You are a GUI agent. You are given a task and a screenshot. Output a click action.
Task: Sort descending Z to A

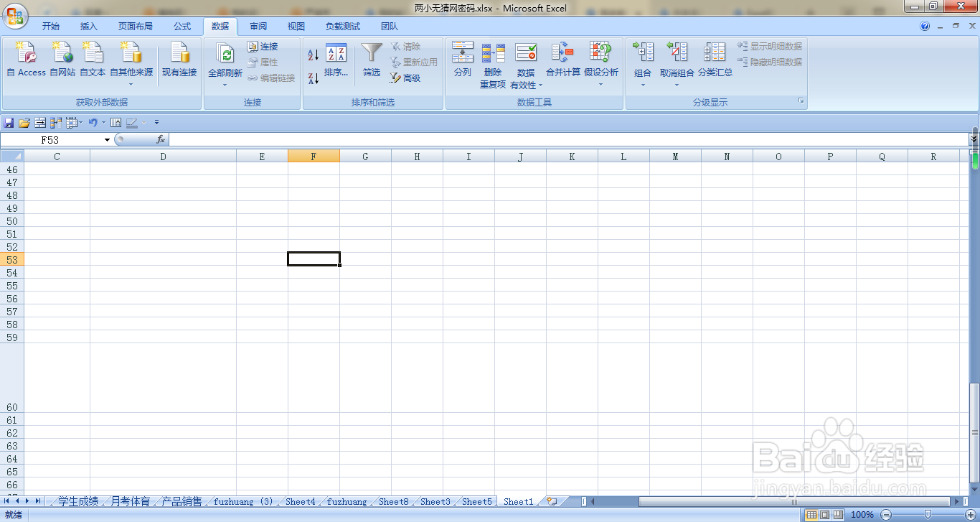[314, 78]
